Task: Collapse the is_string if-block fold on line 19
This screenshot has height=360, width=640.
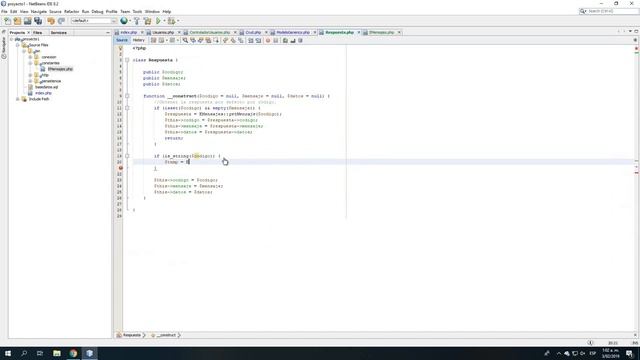Action: (127, 156)
